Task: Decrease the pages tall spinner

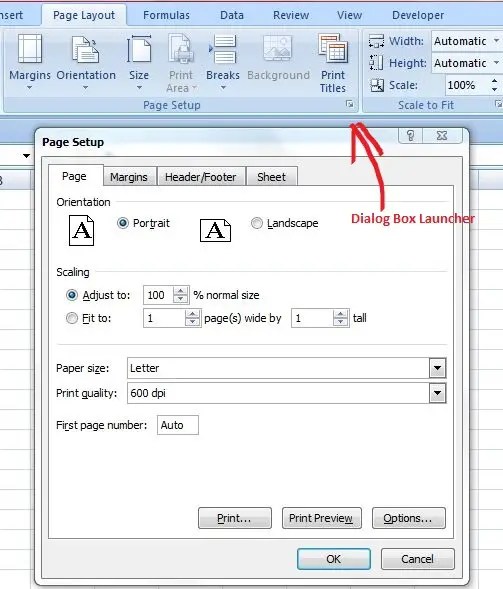Action: pos(340,322)
